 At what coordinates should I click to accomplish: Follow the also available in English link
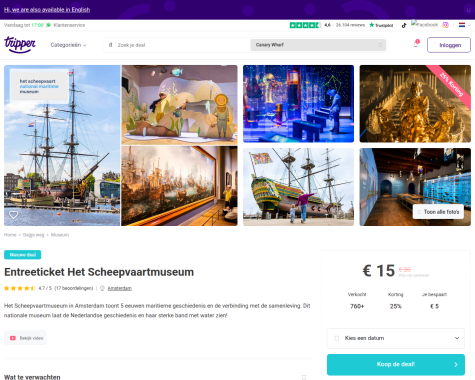pos(47,10)
